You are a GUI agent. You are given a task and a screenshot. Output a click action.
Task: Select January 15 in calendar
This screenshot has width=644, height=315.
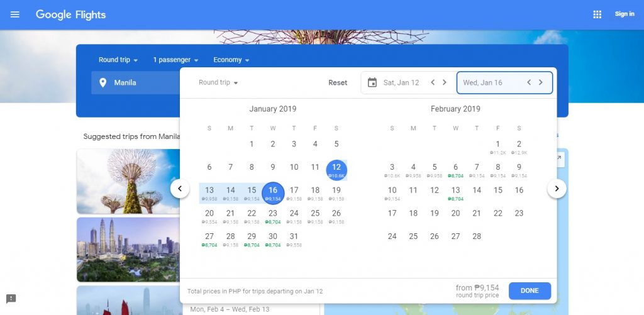click(x=252, y=193)
